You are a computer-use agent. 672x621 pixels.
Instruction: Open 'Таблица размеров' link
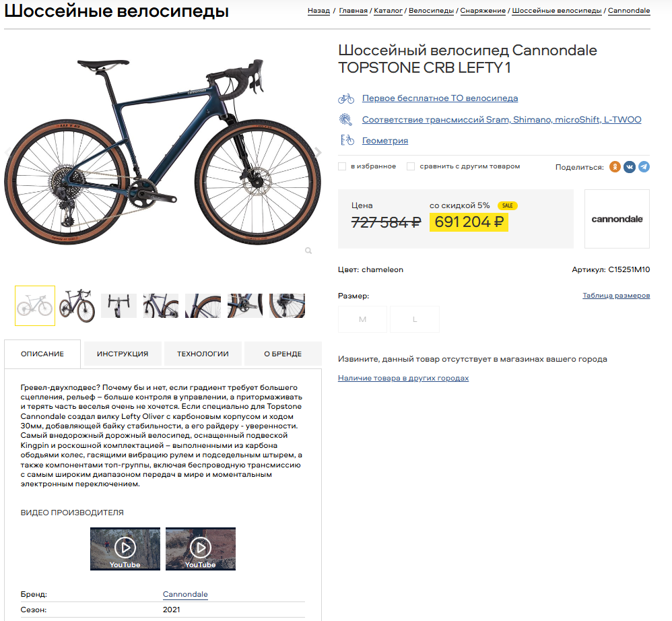616,295
